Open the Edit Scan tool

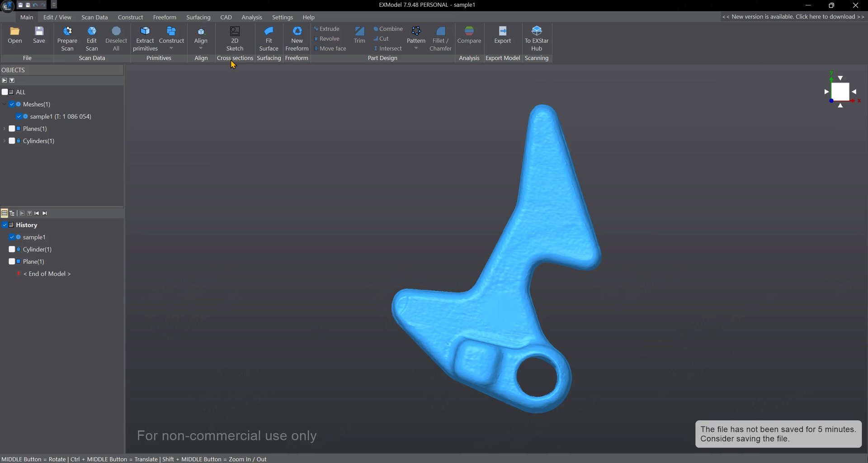91,32
